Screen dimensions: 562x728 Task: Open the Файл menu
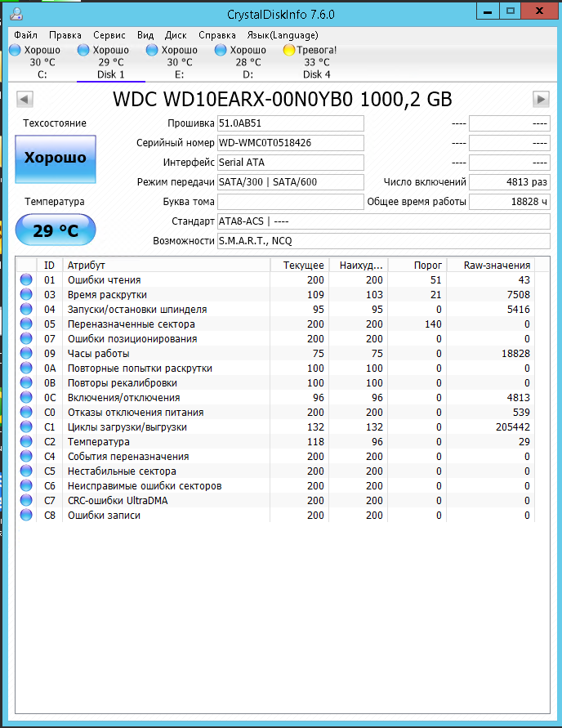[x=25, y=35]
